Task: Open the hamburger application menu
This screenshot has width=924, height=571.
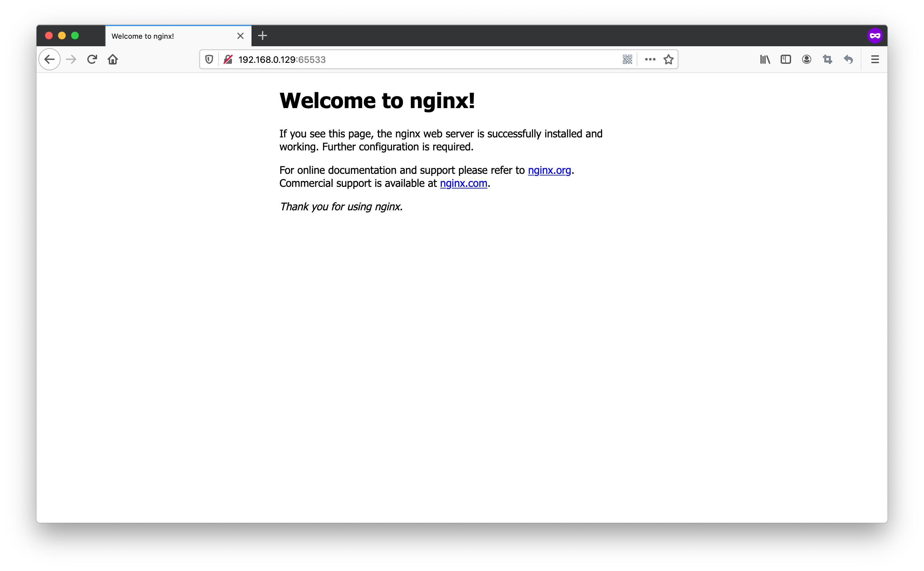Action: pyautogui.click(x=874, y=59)
